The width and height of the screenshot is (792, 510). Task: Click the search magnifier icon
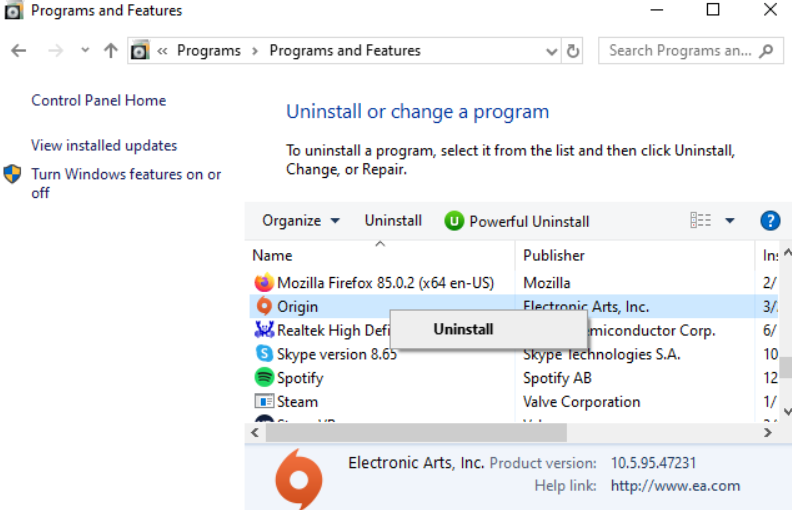(766, 50)
